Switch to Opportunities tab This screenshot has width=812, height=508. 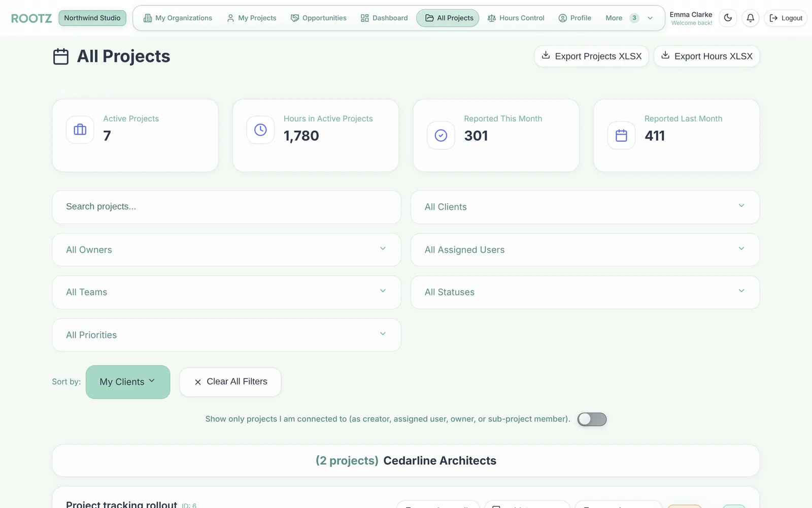click(319, 18)
